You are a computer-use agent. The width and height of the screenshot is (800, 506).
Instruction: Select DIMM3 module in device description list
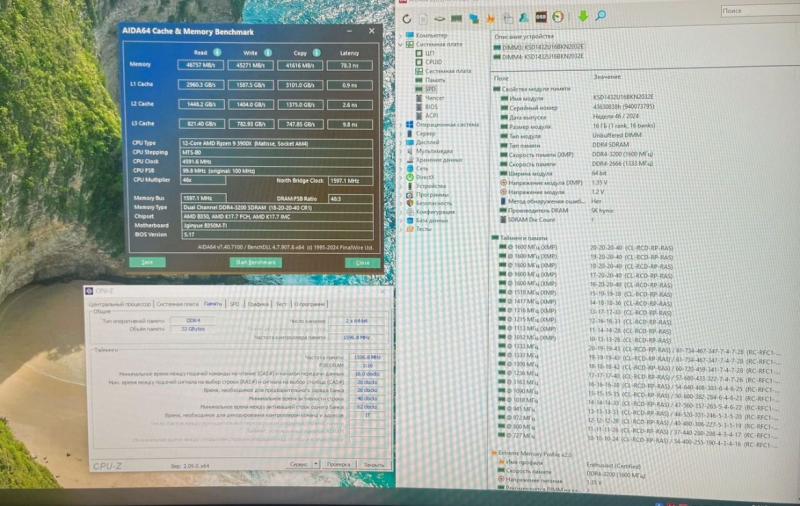coord(538,46)
